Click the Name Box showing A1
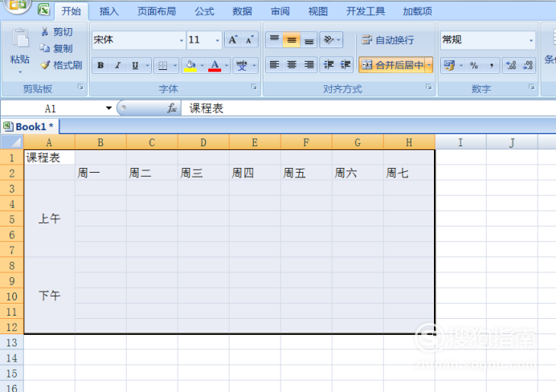 tap(51, 108)
